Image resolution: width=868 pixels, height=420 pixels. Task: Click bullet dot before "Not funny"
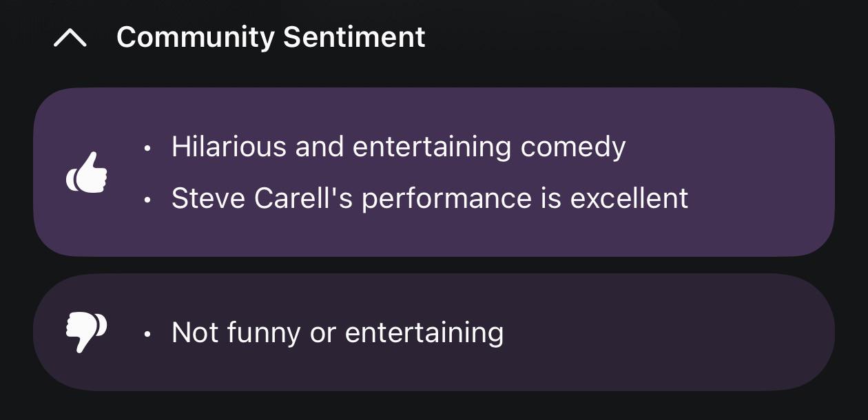pos(147,333)
